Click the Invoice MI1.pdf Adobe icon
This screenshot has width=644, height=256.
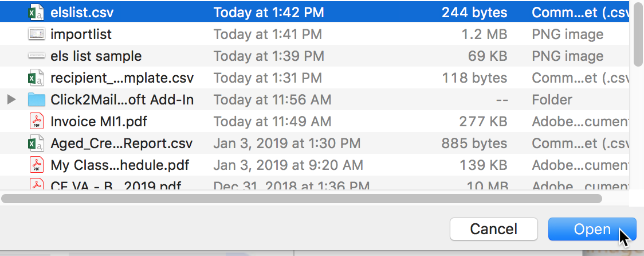pyautogui.click(x=37, y=122)
